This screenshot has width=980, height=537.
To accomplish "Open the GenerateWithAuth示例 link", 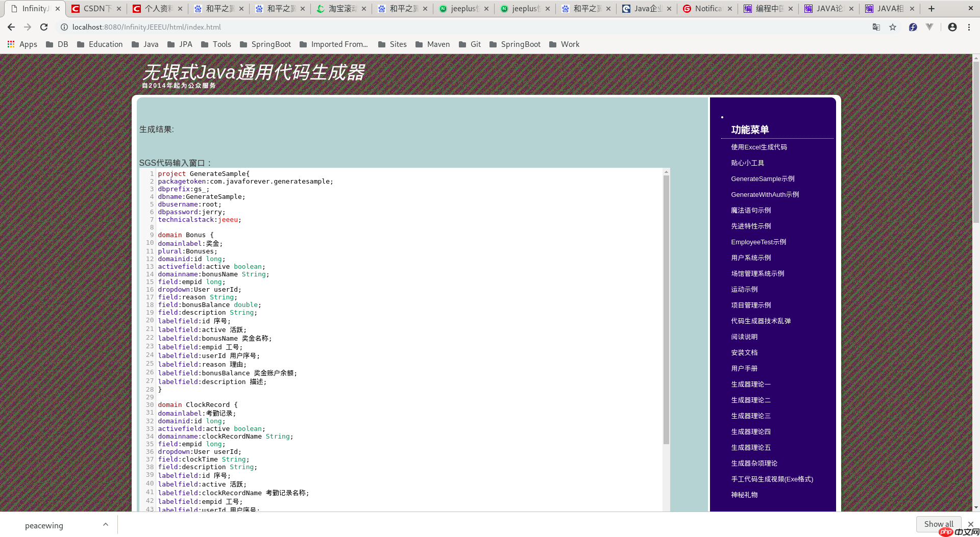I will [x=765, y=194].
